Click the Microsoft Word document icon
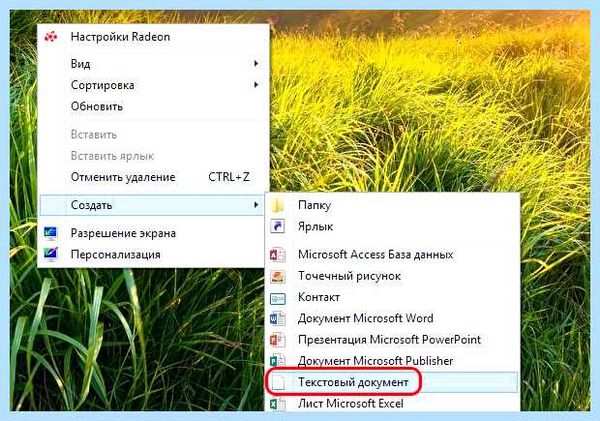The height and width of the screenshot is (421, 600). 277,318
